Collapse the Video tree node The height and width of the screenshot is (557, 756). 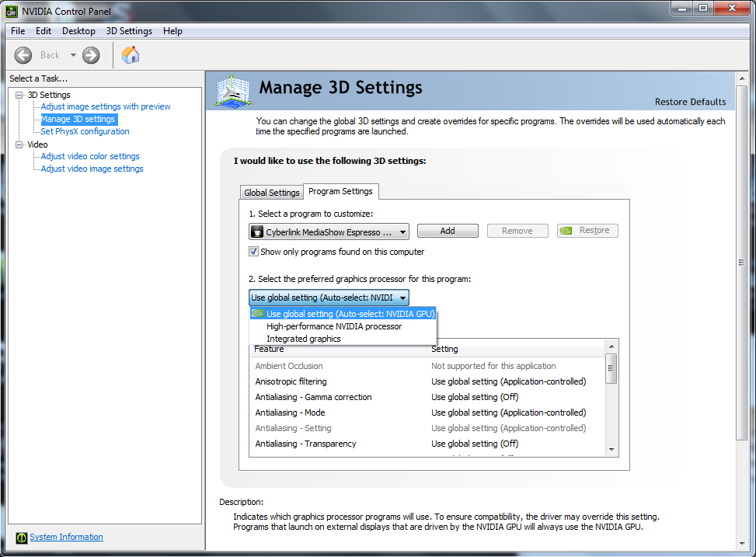(x=19, y=144)
